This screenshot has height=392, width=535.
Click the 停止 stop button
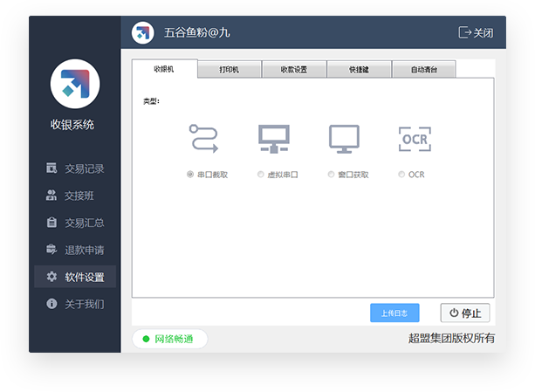465,313
